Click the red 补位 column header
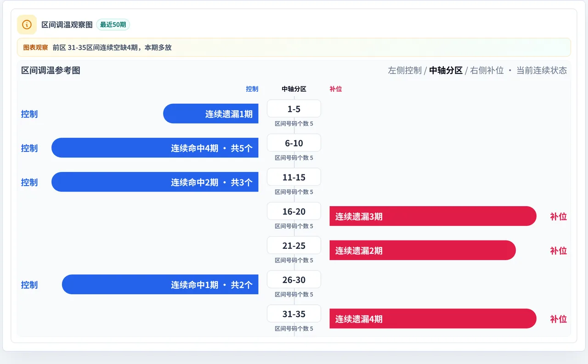 click(x=336, y=89)
